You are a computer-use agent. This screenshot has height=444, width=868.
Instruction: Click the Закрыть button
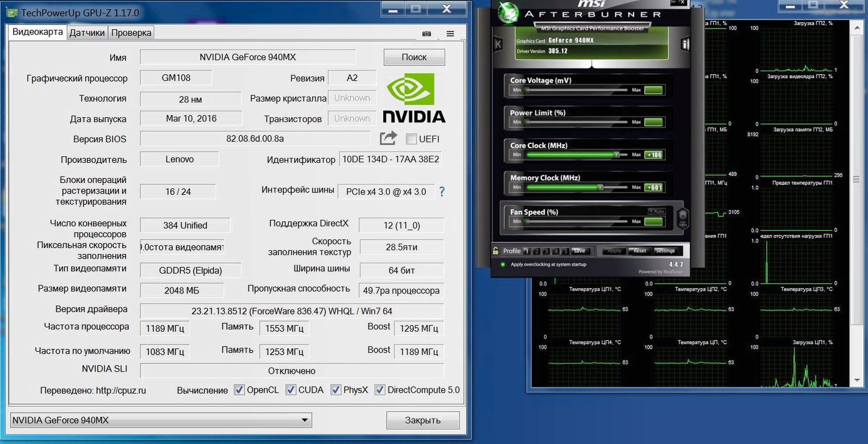click(x=423, y=420)
